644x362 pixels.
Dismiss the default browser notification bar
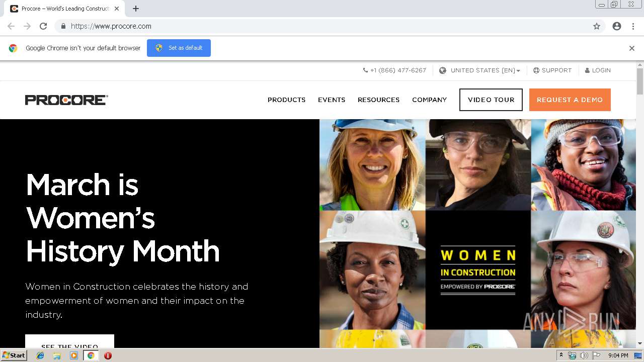(632, 48)
